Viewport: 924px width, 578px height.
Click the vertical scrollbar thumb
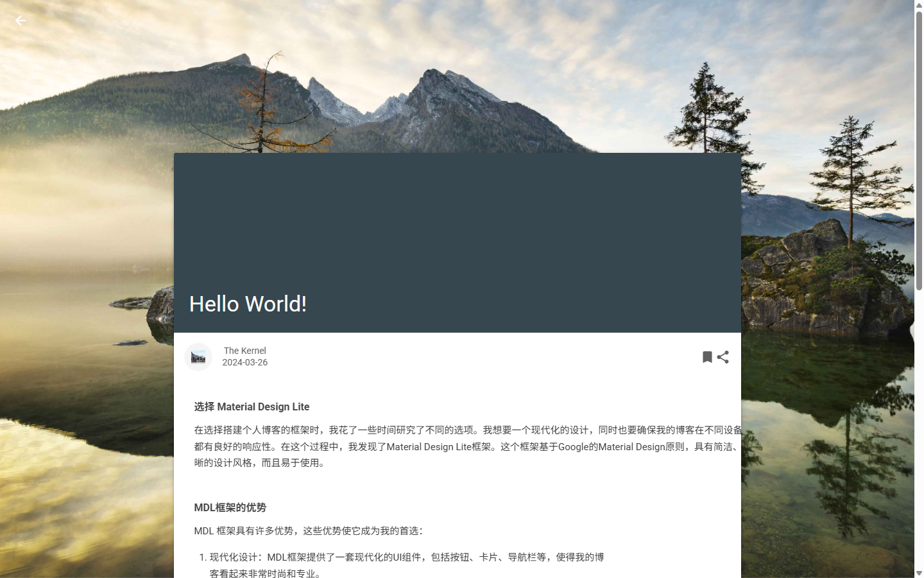[x=919, y=150]
